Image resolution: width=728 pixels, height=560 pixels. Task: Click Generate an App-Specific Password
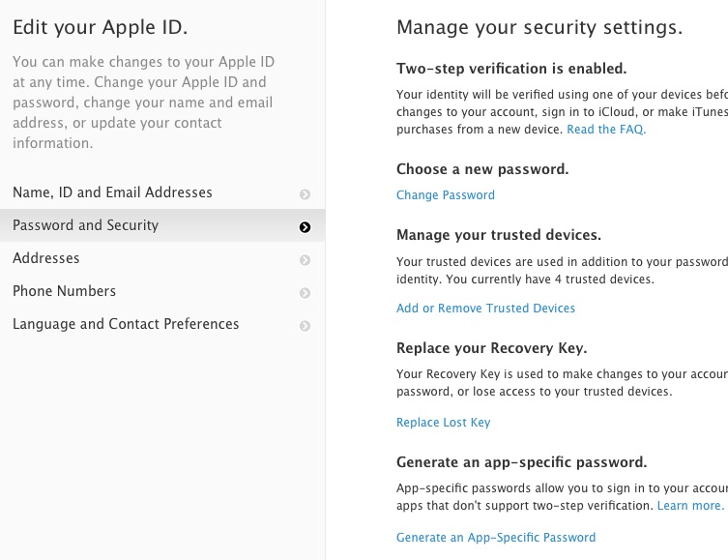496,538
